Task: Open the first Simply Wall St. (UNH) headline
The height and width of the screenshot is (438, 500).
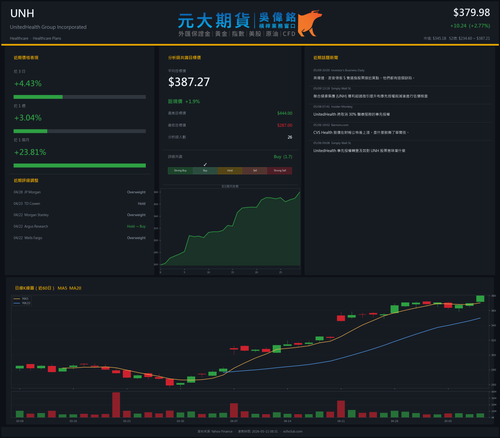Action: point(370,96)
